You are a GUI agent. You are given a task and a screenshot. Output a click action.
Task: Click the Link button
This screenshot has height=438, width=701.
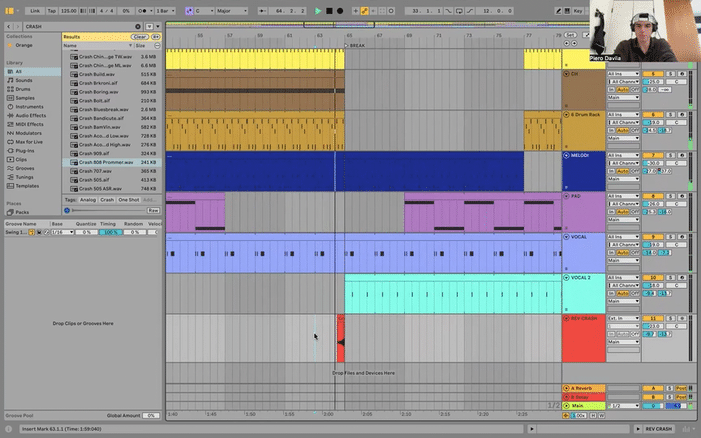point(35,11)
